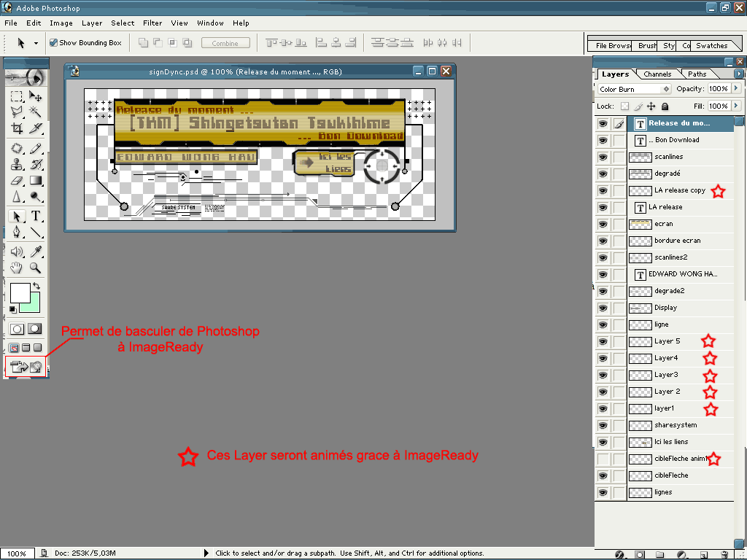Screen dimensions: 747x560
Task: Hide the sharesystem layer
Action: (603, 426)
